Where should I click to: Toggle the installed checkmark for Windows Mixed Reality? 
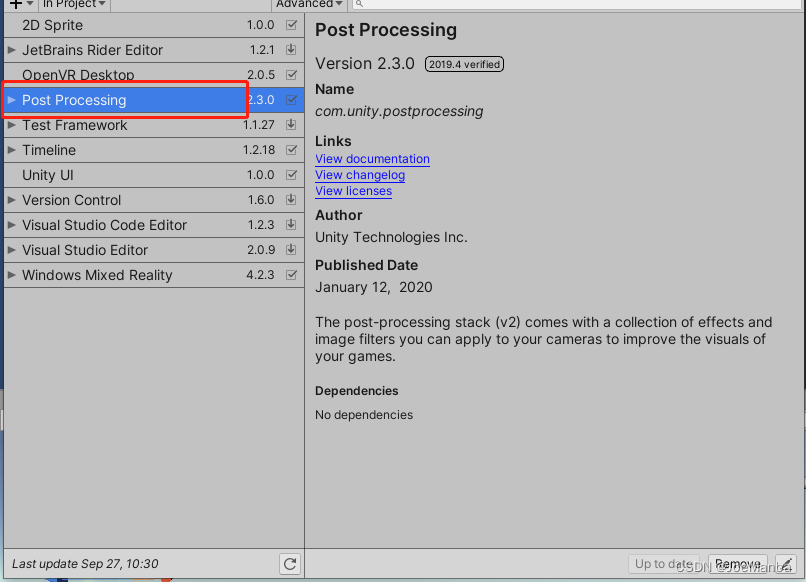290,275
